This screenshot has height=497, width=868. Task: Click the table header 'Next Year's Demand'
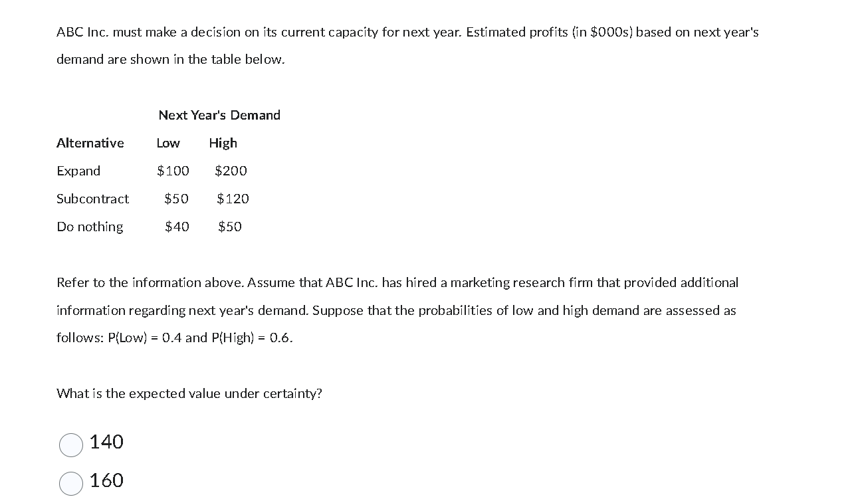click(x=219, y=115)
